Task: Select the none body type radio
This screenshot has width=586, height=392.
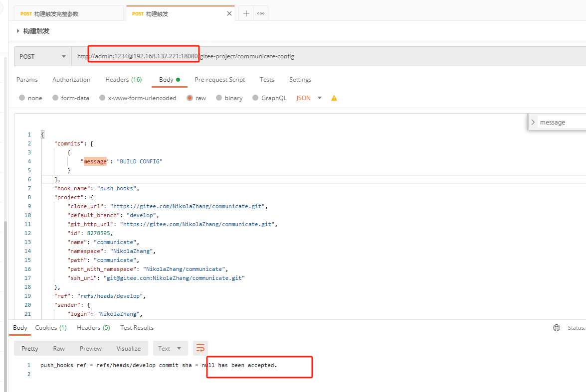Action: click(22, 98)
